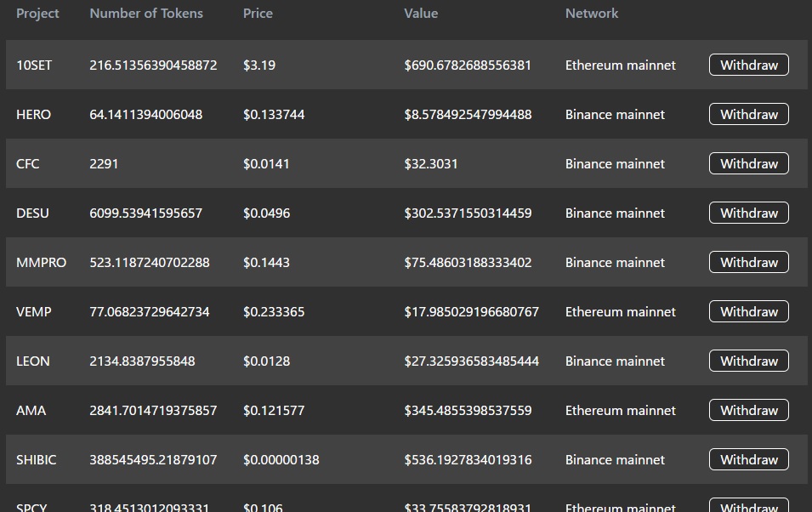The height and width of the screenshot is (512, 812).
Task: Click Withdraw next to SHIBIC
Action: [x=748, y=459]
